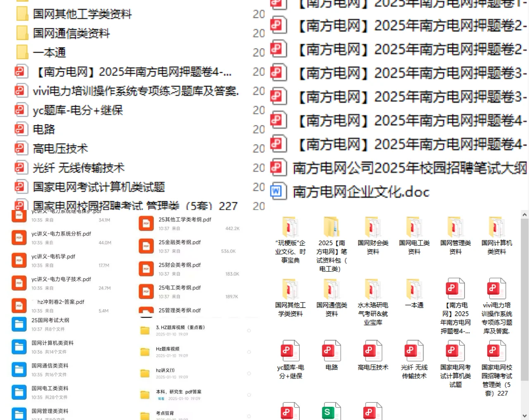Open the 国网电工类资料 folder in the icon grid
This screenshot has width=529, height=420.
[414, 236]
